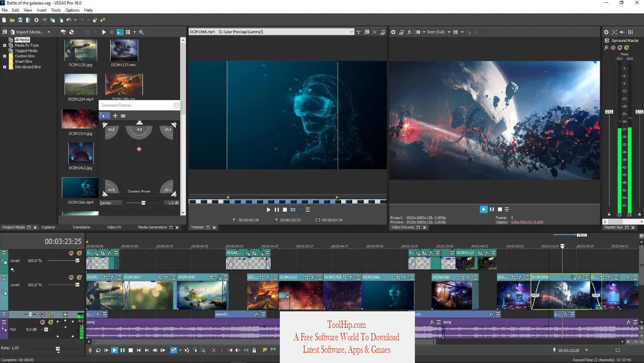644x363 pixels.
Task: Start preview of selected media in Project Media
Action: click(x=104, y=32)
